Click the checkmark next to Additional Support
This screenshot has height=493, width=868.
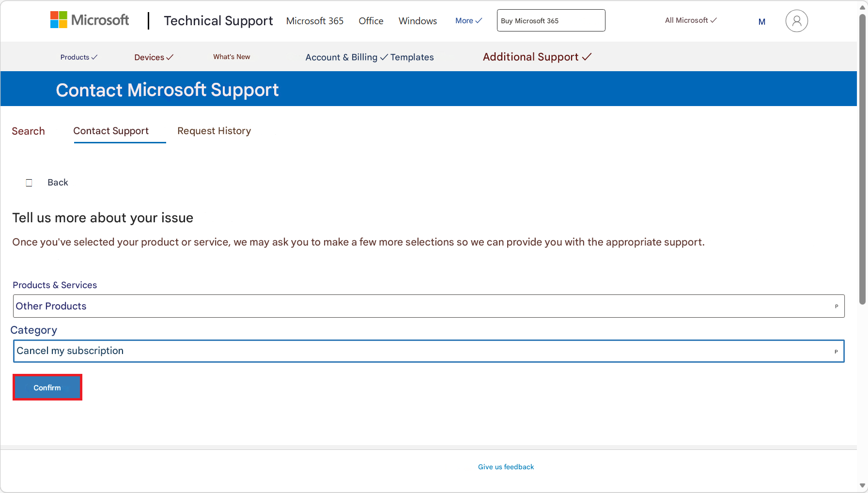point(587,57)
